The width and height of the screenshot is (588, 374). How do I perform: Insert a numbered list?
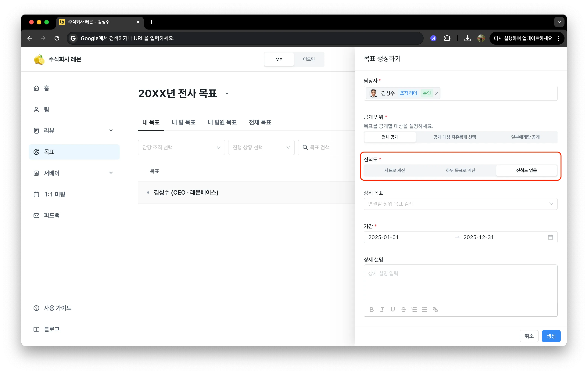click(x=414, y=310)
